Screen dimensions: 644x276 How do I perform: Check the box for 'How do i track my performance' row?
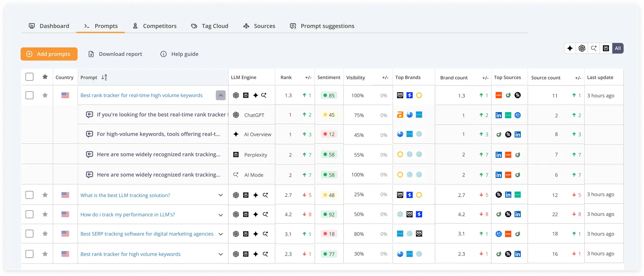[x=30, y=214]
